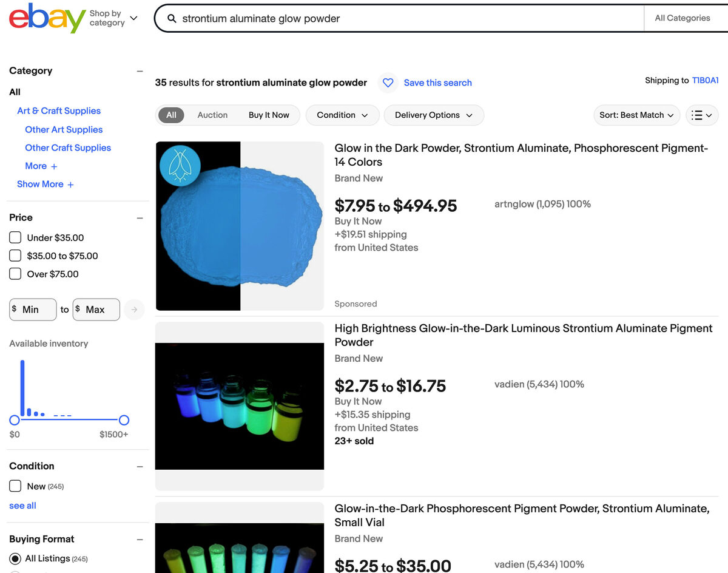Click seller vadien on High Brightness listing

pyautogui.click(x=539, y=384)
